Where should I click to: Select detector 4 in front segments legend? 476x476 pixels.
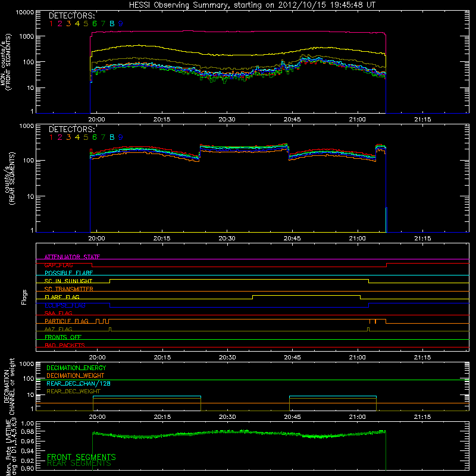coord(77,24)
